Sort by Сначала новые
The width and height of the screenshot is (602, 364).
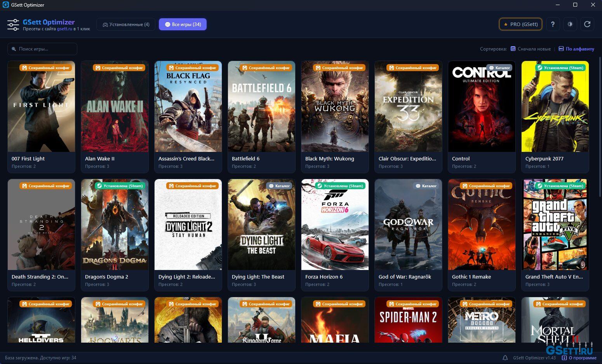pyautogui.click(x=531, y=49)
